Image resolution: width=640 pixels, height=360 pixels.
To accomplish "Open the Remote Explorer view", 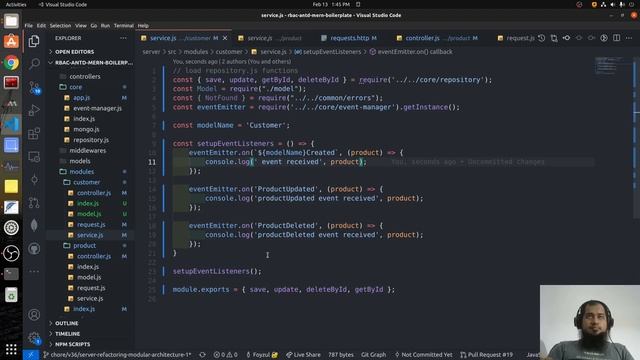I will [34, 157].
